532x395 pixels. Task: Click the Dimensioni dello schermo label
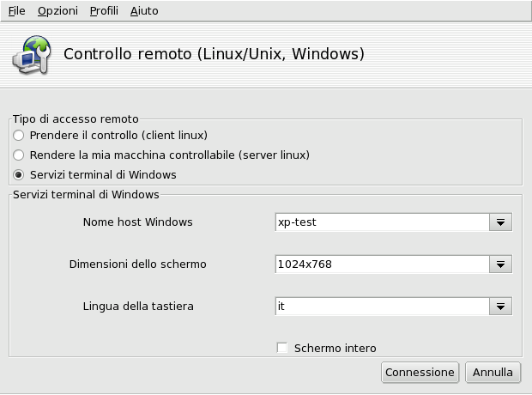(x=137, y=264)
